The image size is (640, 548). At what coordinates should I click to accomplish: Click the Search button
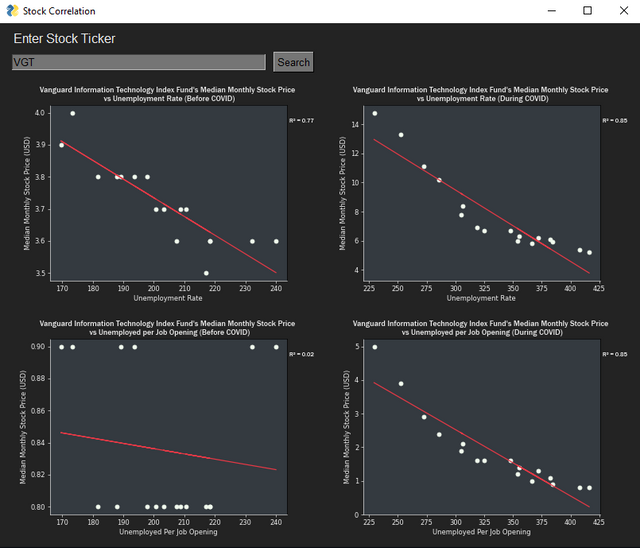293,62
